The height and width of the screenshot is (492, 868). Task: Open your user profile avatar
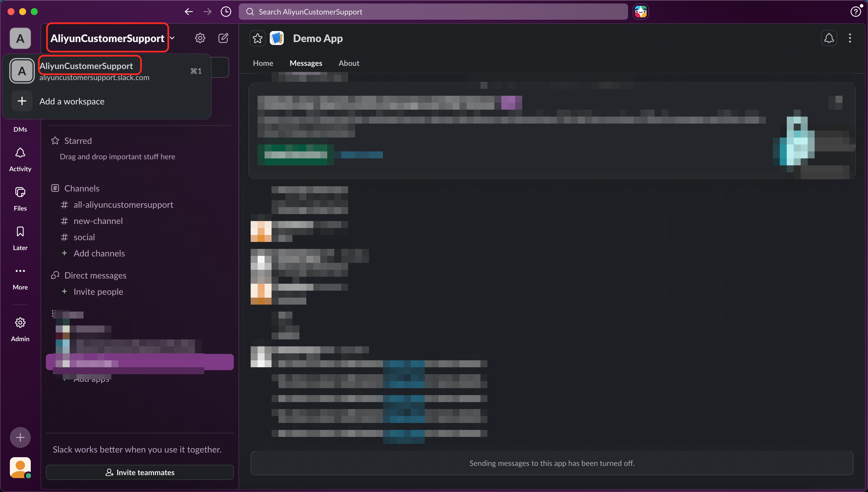20,468
